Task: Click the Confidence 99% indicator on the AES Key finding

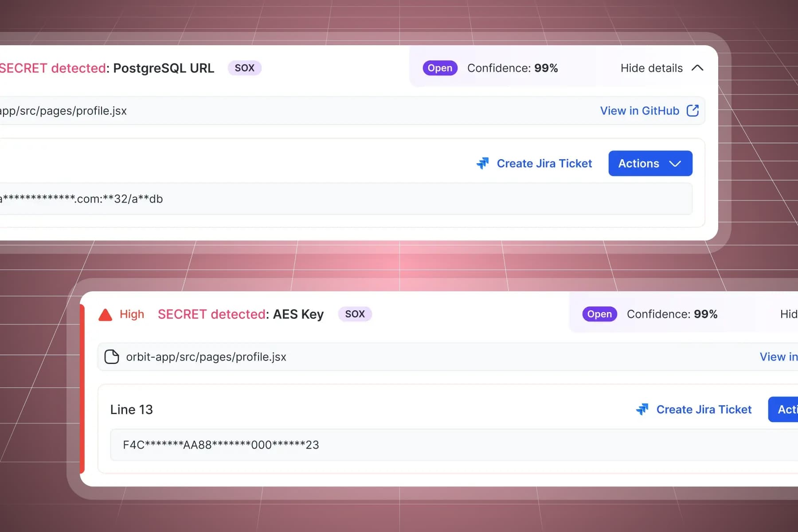Action: click(672, 314)
